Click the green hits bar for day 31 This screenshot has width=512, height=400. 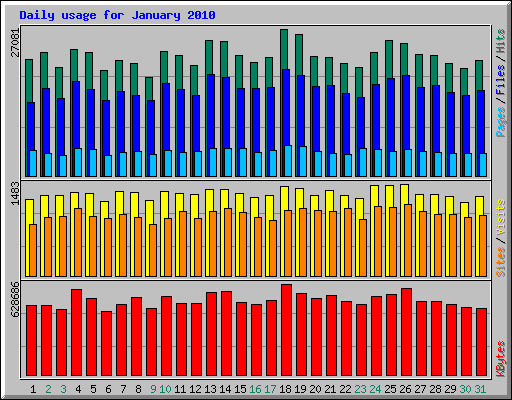coord(479,75)
